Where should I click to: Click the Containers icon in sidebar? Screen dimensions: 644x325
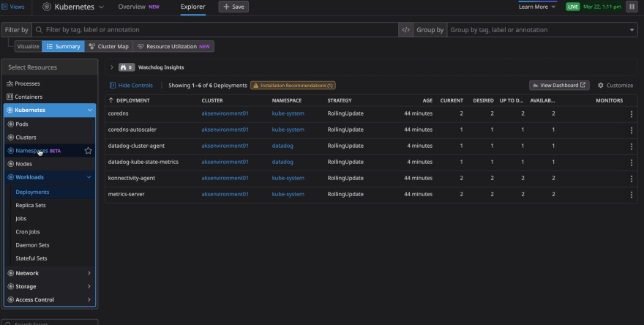tap(10, 97)
